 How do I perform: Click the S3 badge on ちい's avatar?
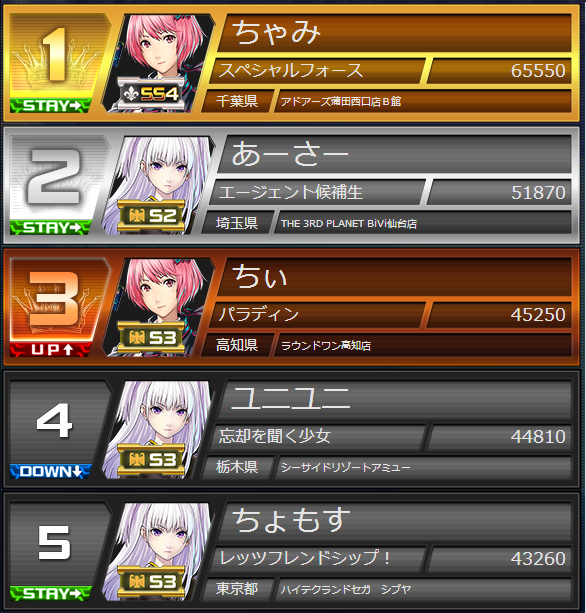(151, 337)
